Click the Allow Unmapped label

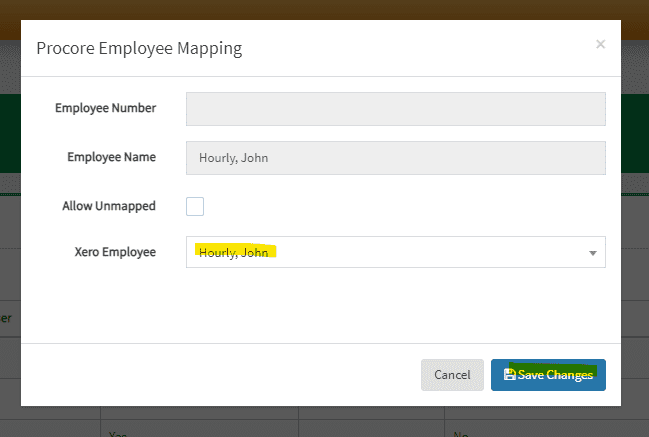pyautogui.click(x=109, y=206)
